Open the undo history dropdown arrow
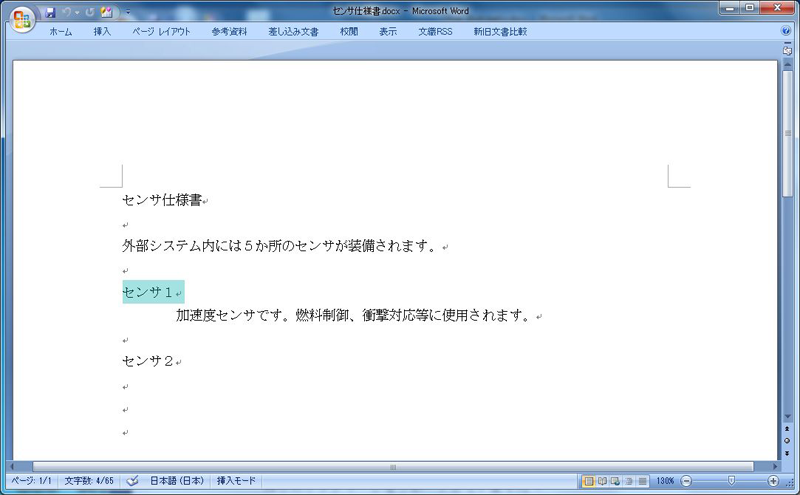Image resolution: width=800 pixels, height=495 pixels. click(x=77, y=12)
